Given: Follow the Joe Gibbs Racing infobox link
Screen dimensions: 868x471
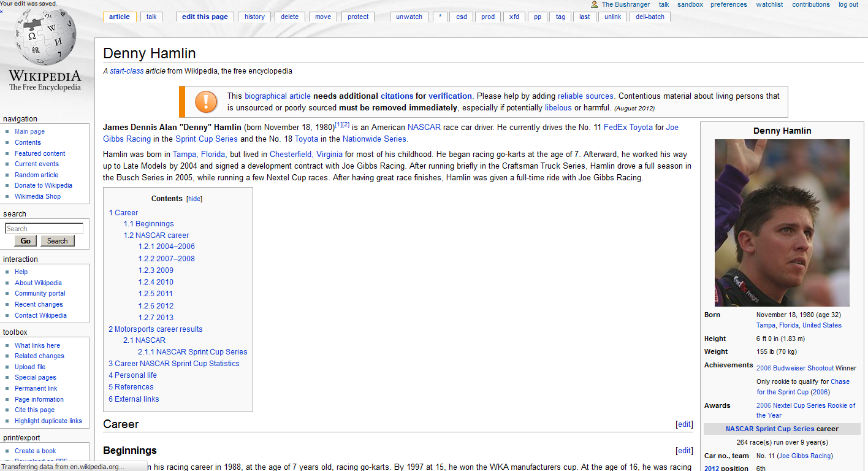Looking at the screenshot, I should (x=804, y=456).
